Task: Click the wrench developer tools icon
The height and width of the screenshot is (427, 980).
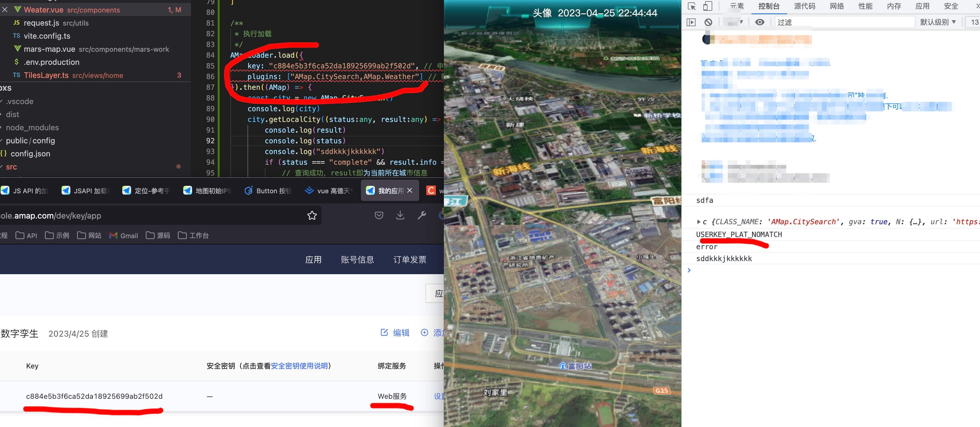Action: click(422, 216)
